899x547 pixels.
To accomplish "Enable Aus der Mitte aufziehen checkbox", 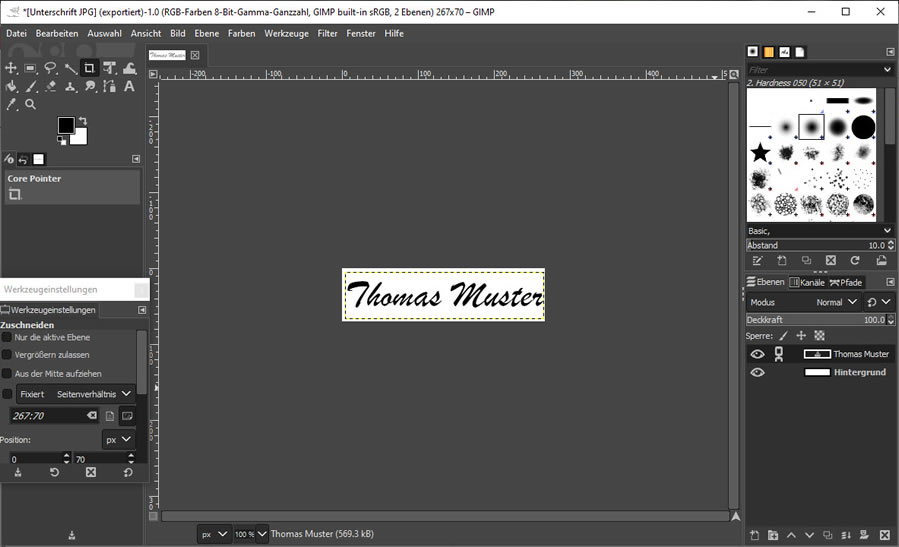I will (7, 373).
